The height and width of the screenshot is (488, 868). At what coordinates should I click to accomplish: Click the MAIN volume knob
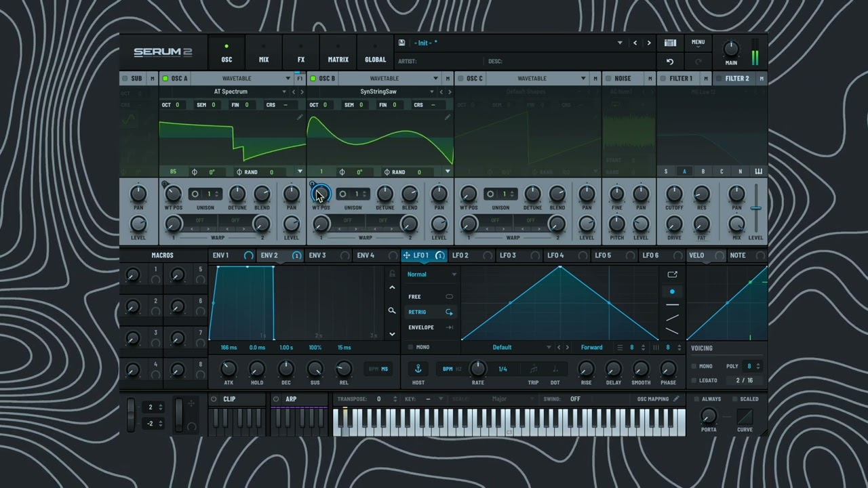coord(731,49)
